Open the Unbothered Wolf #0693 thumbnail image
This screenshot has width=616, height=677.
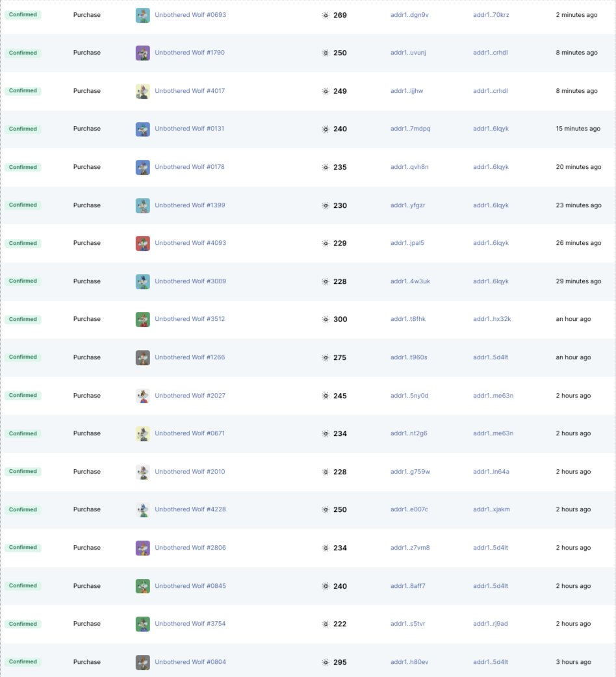142,15
